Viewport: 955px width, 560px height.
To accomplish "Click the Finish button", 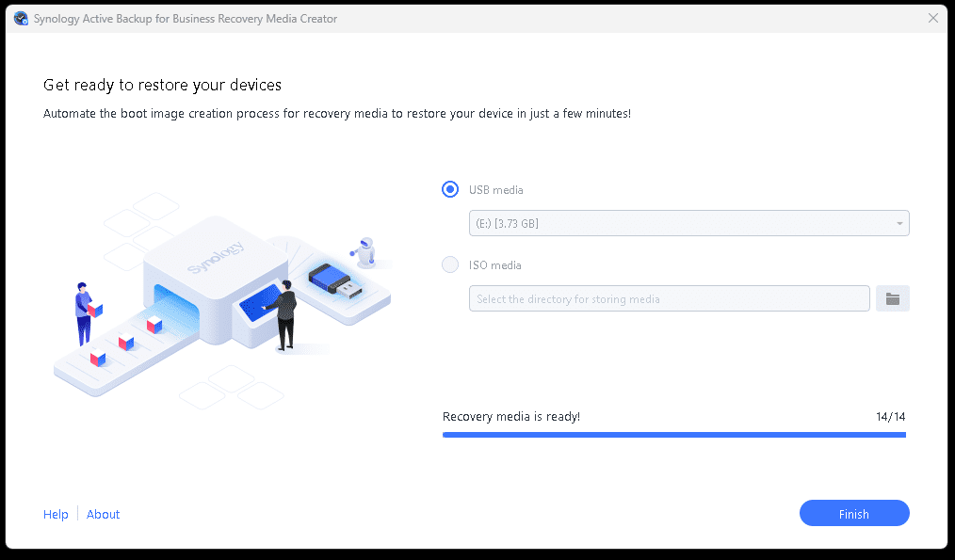I will click(854, 514).
